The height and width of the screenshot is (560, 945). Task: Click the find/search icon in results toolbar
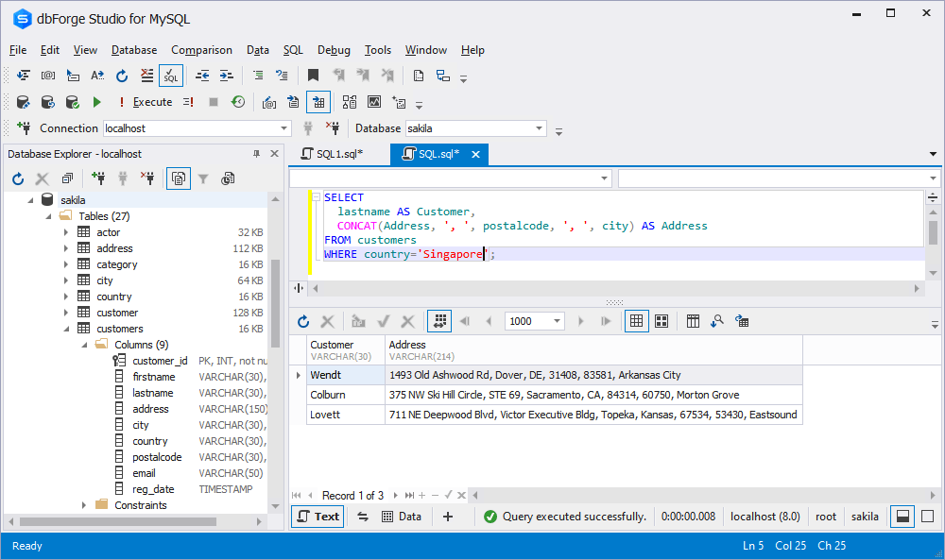coord(717,321)
